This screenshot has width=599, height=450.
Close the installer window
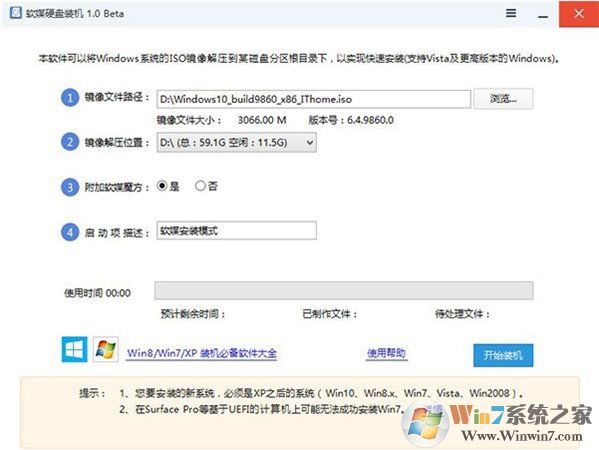tap(579, 14)
